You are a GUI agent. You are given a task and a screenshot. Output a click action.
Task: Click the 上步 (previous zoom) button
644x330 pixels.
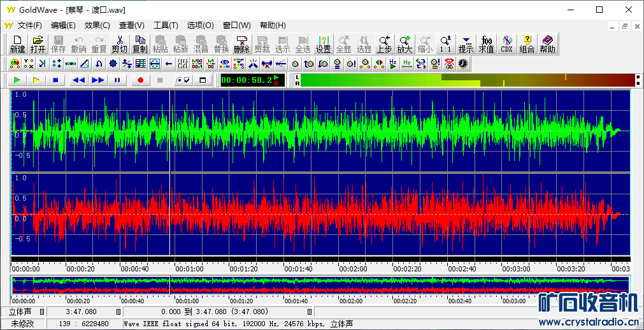[385, 45]
